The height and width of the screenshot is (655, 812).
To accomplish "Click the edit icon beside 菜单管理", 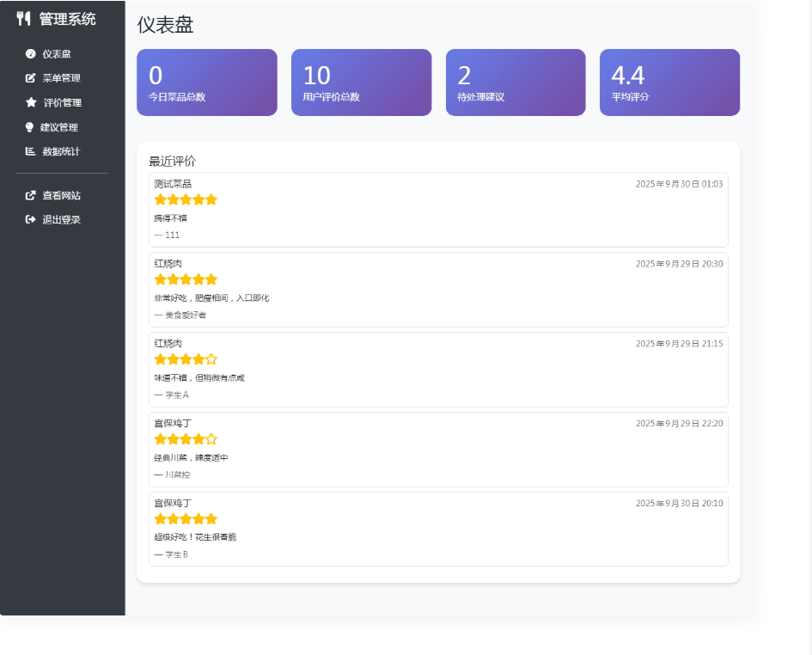I will coord(31,78).
